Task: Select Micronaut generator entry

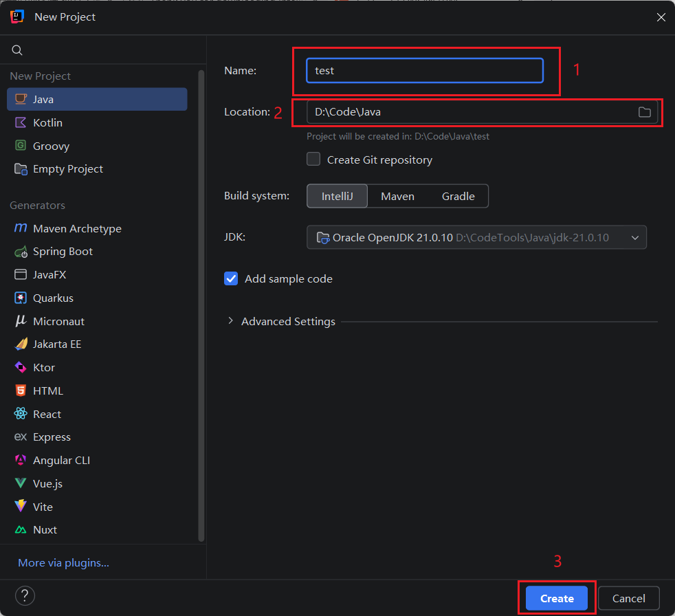Action: pyautogui.click(x=98, y=321)
